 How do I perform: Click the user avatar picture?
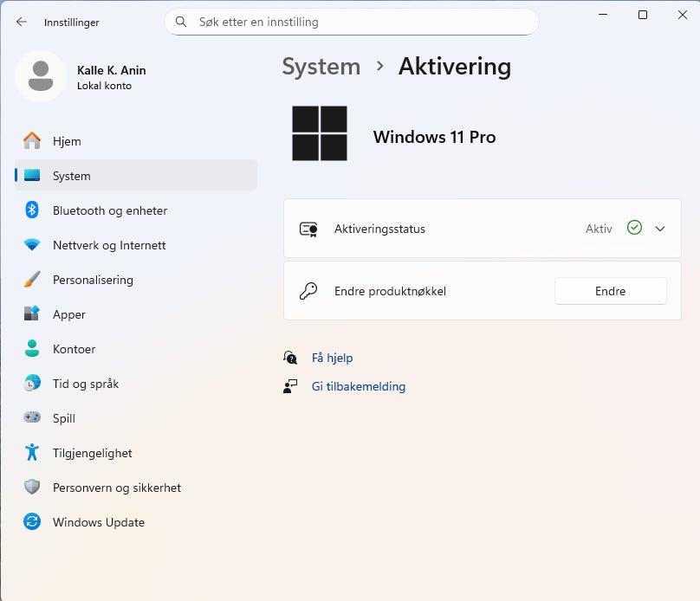pos(41,76)
